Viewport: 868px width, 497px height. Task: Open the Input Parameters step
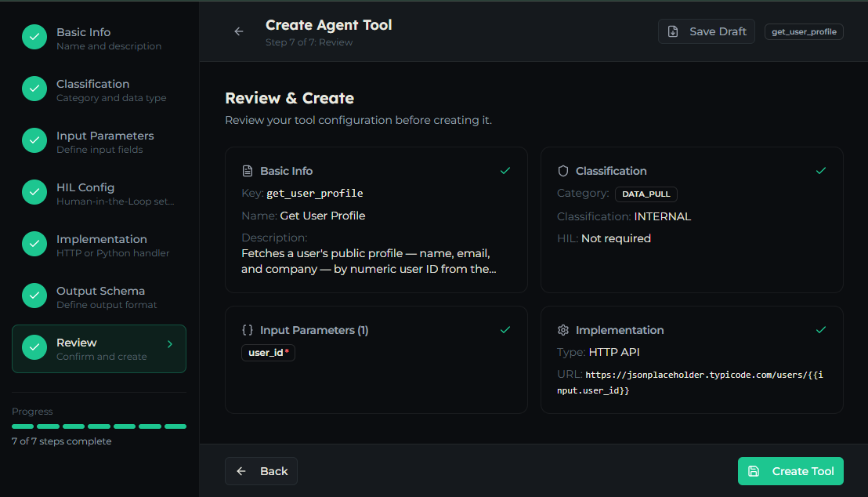tap(99, 142)
